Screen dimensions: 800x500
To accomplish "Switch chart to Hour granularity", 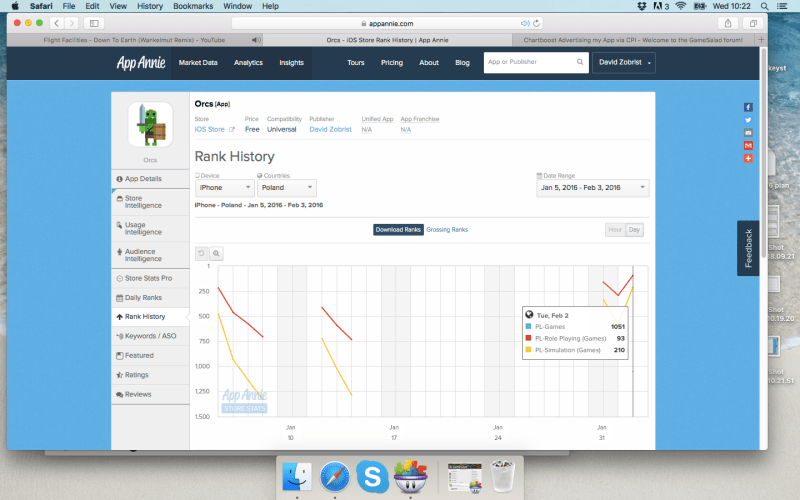I will pyautogui.click(x=615, y=230).
